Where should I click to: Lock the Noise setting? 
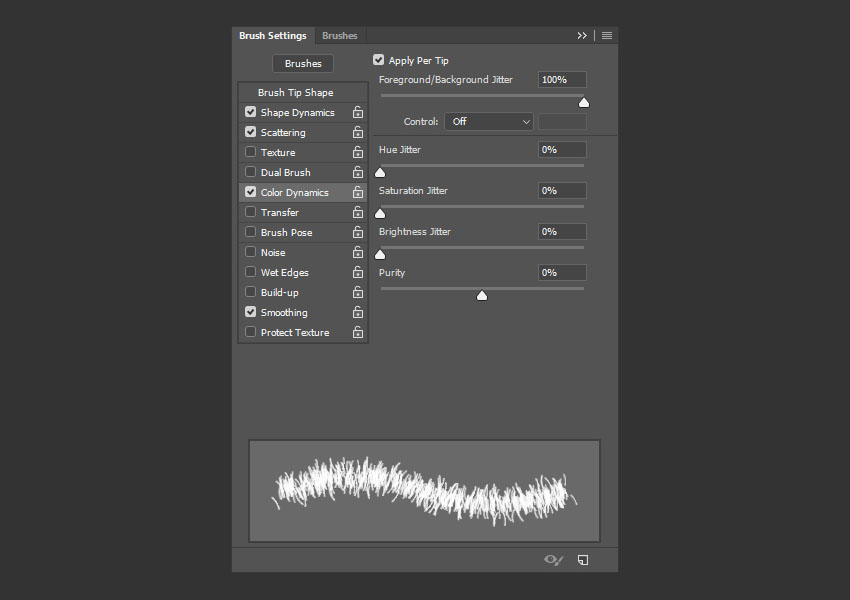coord(357,252)
